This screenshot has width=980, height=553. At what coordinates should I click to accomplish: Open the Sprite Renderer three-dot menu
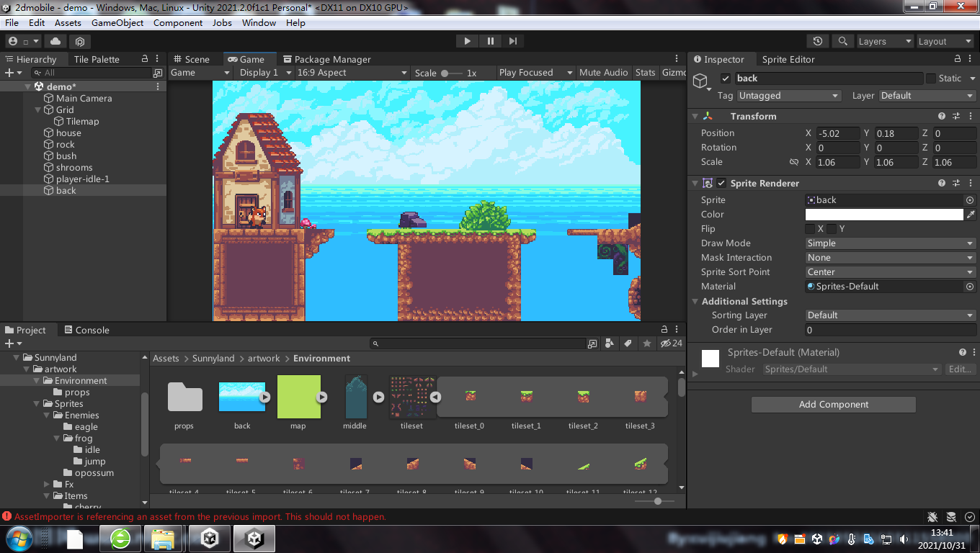[971, 183]
